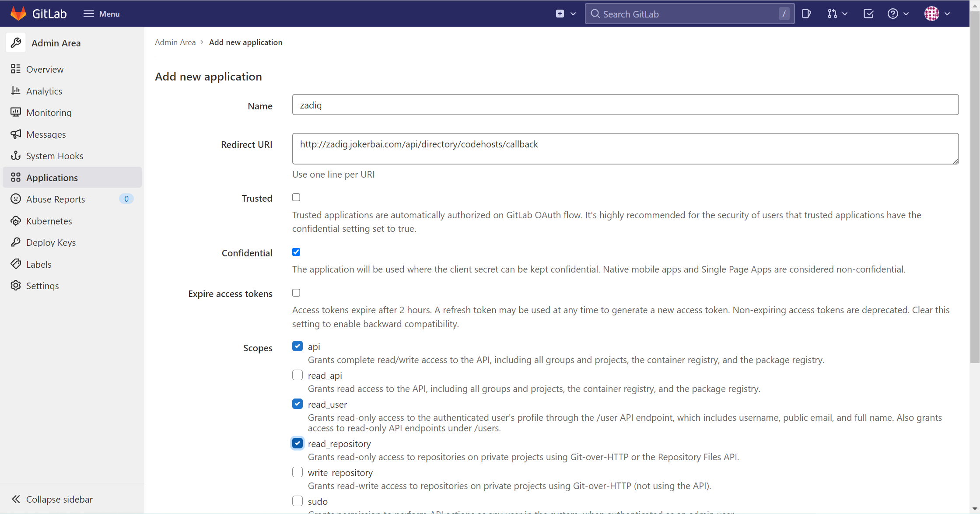Click the Redirect URI text area
The width and height of the screenshot is (980, 514).
[x=625, y=149]
